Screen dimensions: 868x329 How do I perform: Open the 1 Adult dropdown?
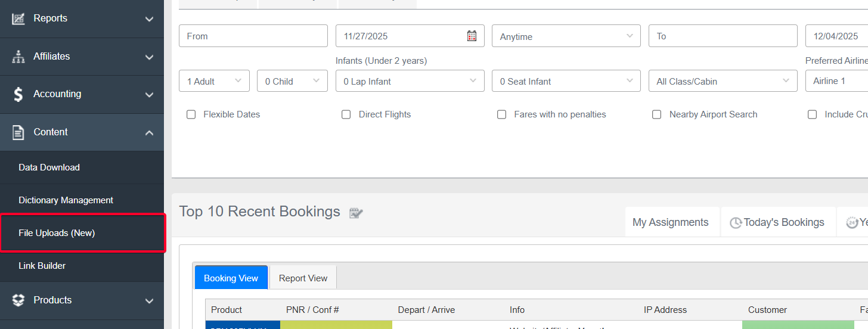click(x=214, y=81)
